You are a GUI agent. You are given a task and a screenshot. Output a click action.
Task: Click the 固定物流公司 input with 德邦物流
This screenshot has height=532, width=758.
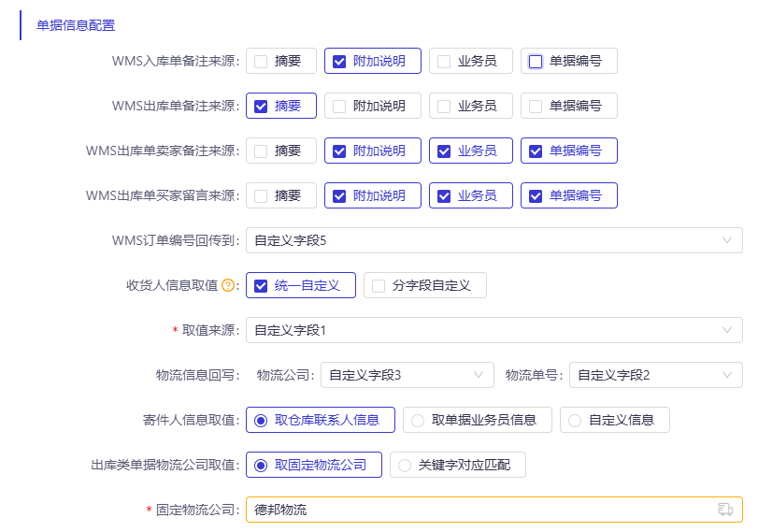(x=494, y=510)
